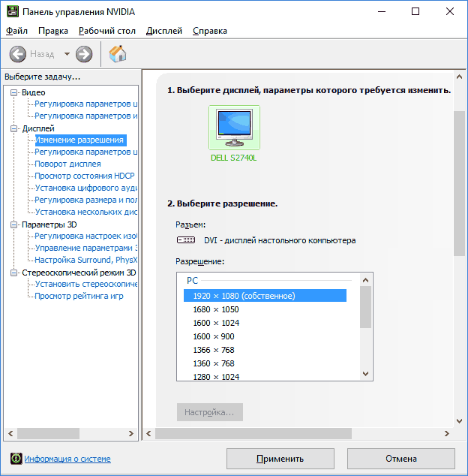Click the Back arrow button

(x=17, y=54)
